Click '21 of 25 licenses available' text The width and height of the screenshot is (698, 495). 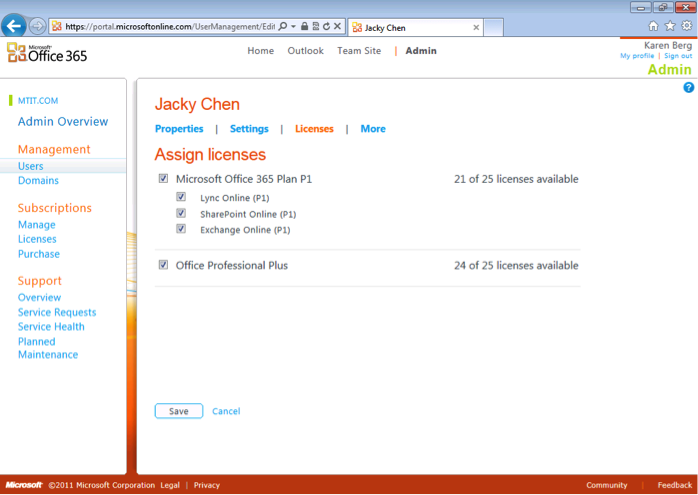tap(516, 179)
